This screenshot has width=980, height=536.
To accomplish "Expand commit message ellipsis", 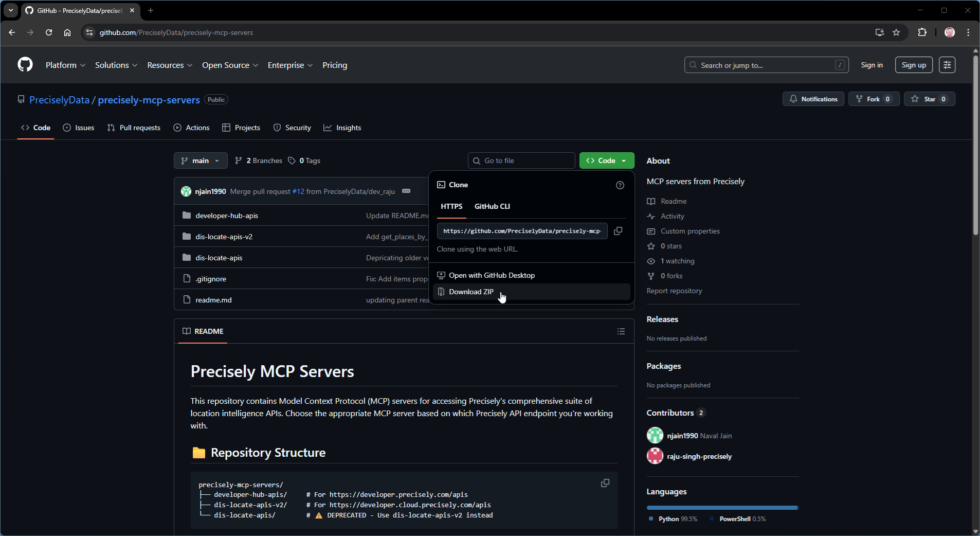I will click(406, 191).
